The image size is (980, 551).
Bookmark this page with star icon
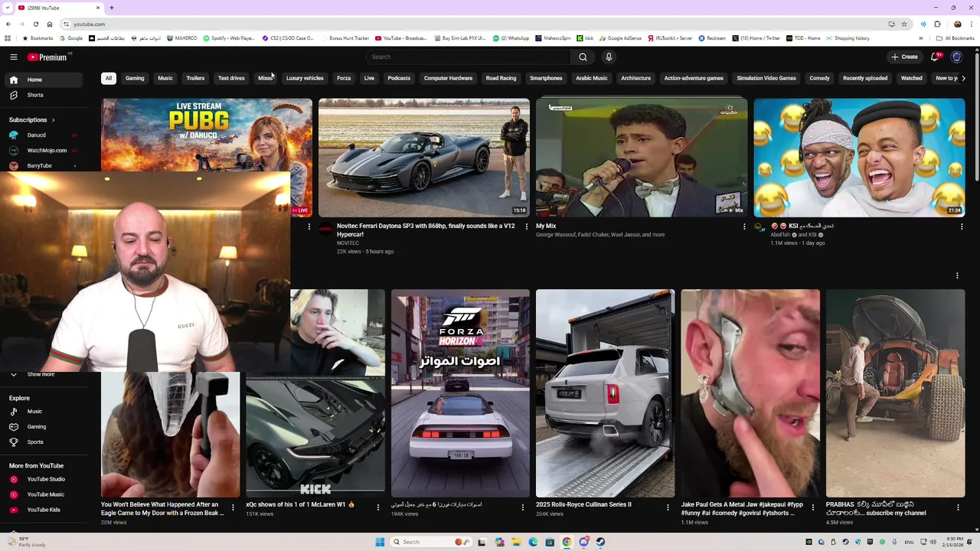tap(903, 24)
